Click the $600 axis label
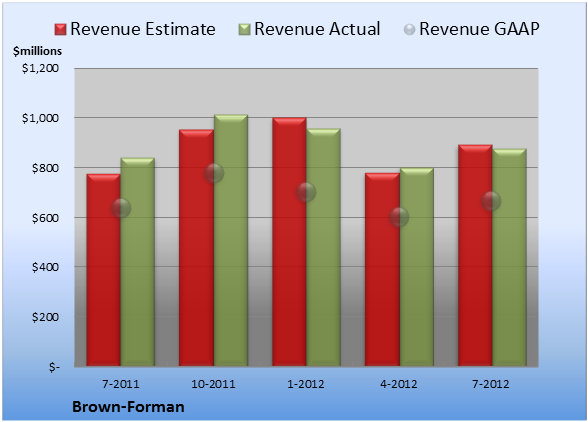This screenshot has height=422, width=588. tap(45, 218)
